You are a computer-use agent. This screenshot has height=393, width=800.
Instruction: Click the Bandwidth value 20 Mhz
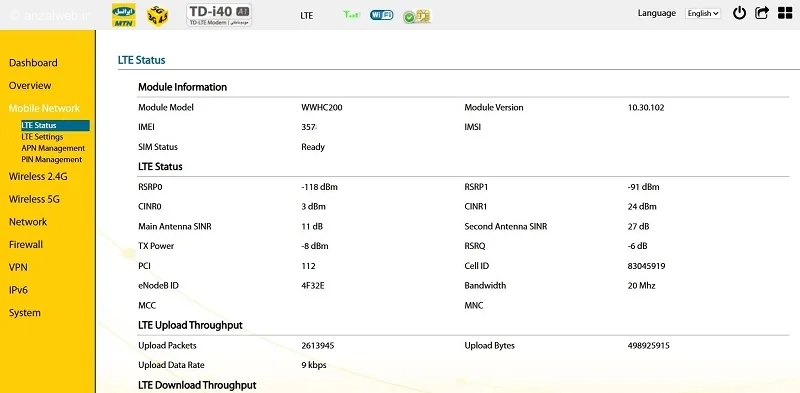tap(641, 286)
